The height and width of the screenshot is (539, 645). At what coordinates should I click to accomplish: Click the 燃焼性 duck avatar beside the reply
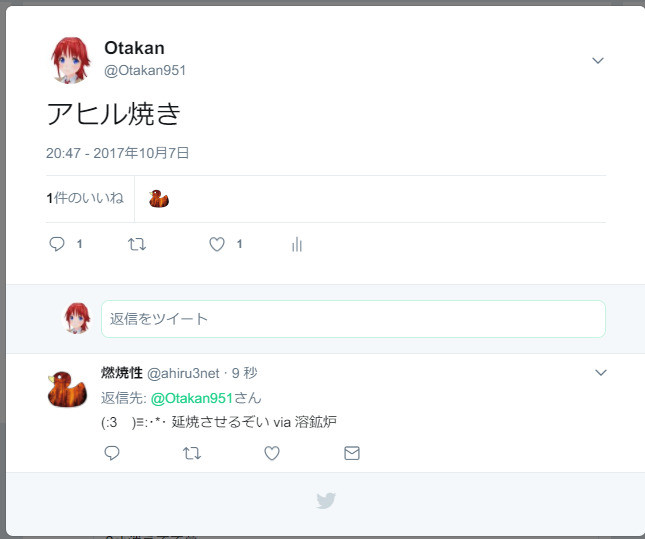pyautogui.click(x=67, y=389)
